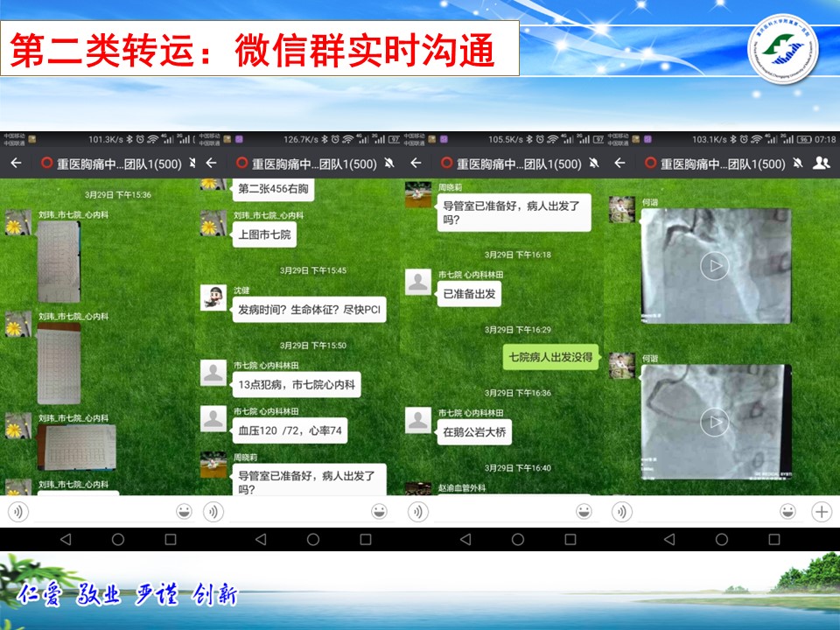The height and width of the screenshot is (630, 840).
Task: Tap the plus attachment icon in the rightmost chat
Action: coord(821,511)
